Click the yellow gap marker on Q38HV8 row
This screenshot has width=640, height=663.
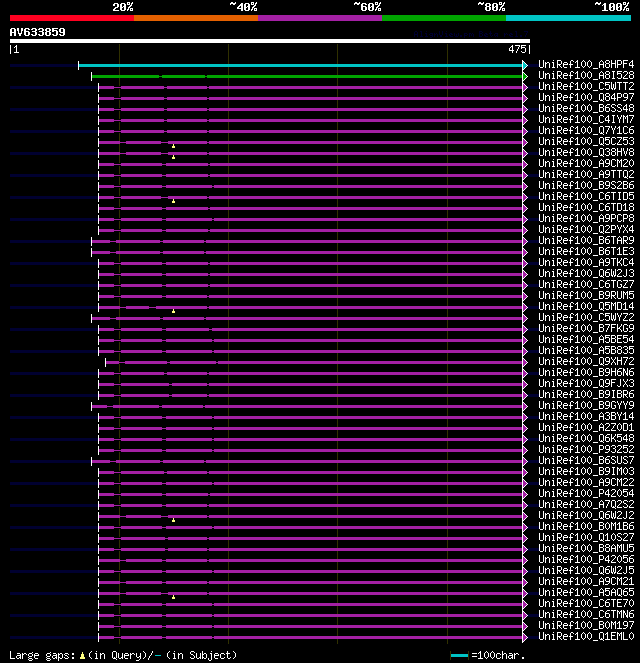click(173, 157)
